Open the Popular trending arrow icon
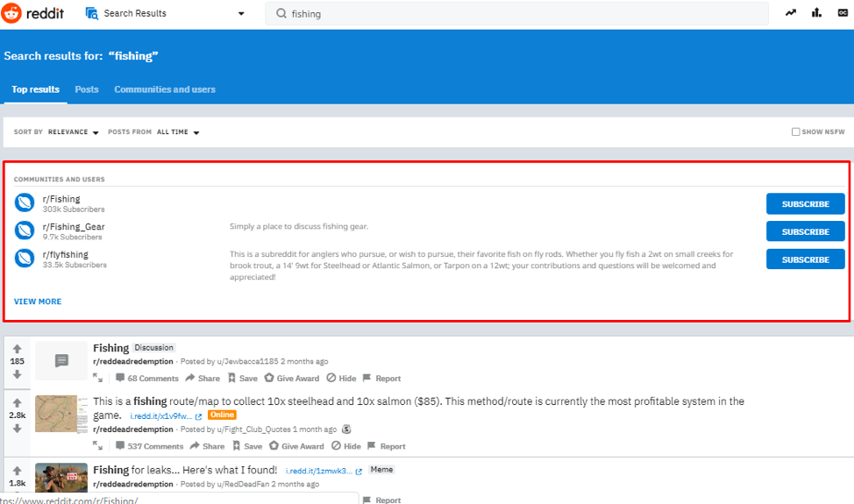This screenshot has width=854, height=504. click(x=791, y=13)
